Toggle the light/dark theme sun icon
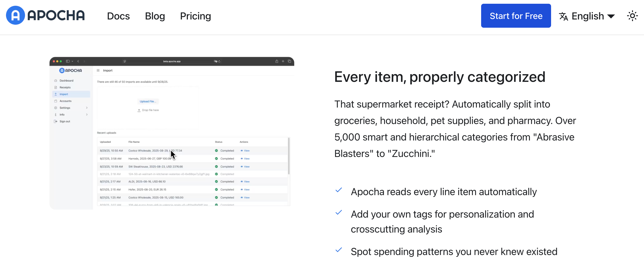Viewport: 644px width, 265px height. click(x=632, y=16)
